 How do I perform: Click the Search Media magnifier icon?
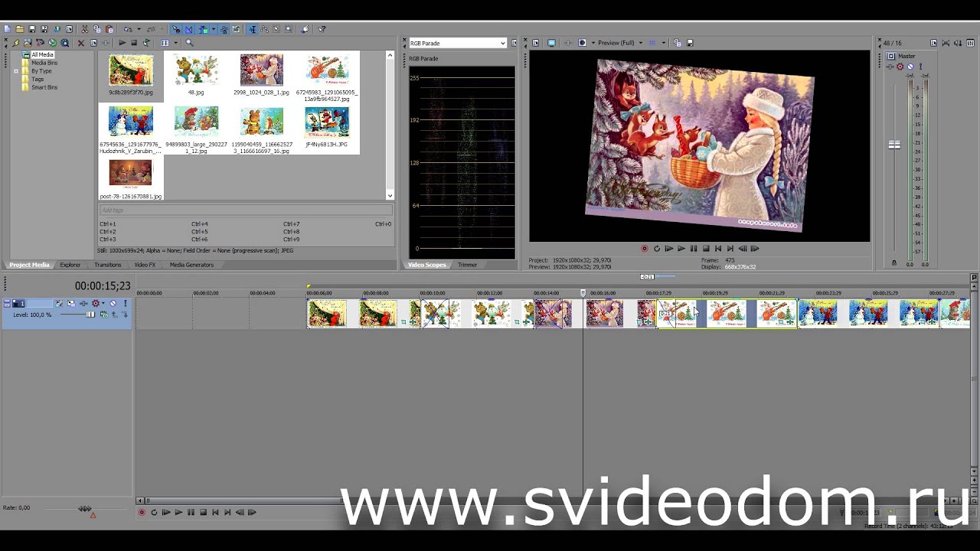tap(189, 43)
